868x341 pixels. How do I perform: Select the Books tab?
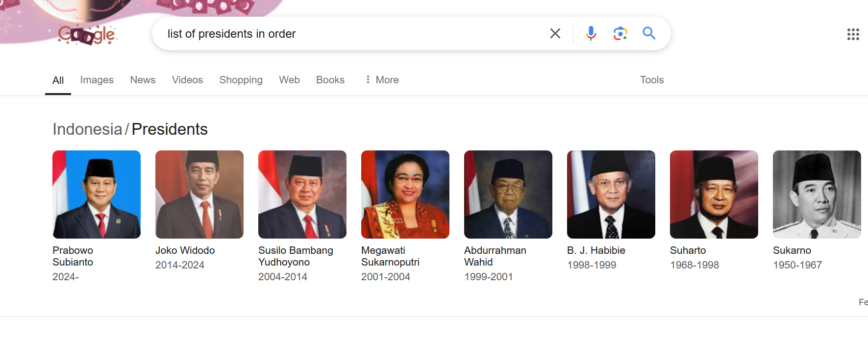330,80
